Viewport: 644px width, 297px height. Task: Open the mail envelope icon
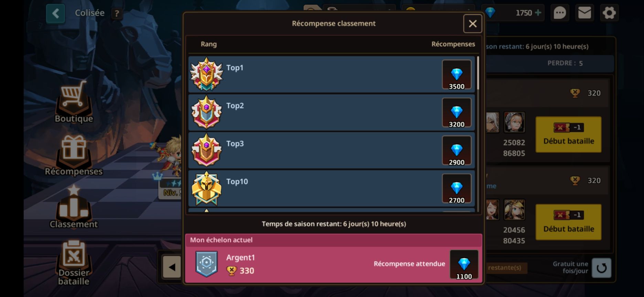pos(584,13)
